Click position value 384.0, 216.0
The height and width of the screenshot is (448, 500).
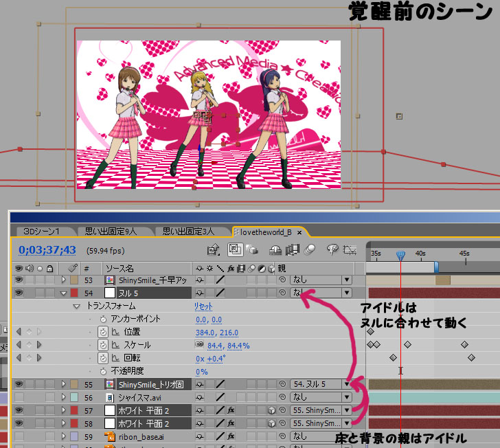217,333
